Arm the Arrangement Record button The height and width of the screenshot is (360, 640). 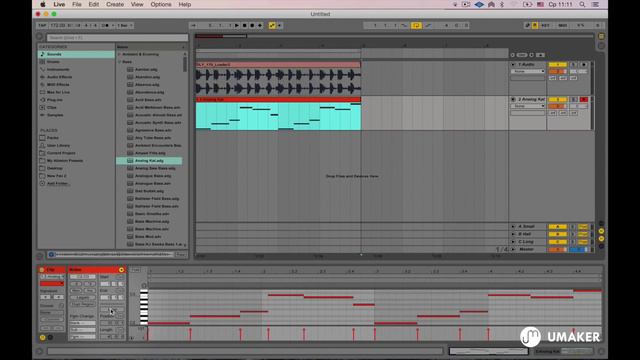[x=252, y=25]
